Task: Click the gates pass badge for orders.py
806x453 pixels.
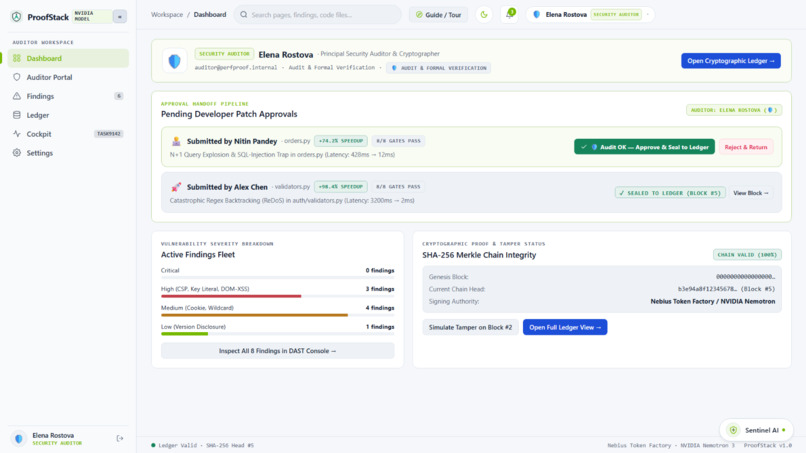Action: click(398, 141)
